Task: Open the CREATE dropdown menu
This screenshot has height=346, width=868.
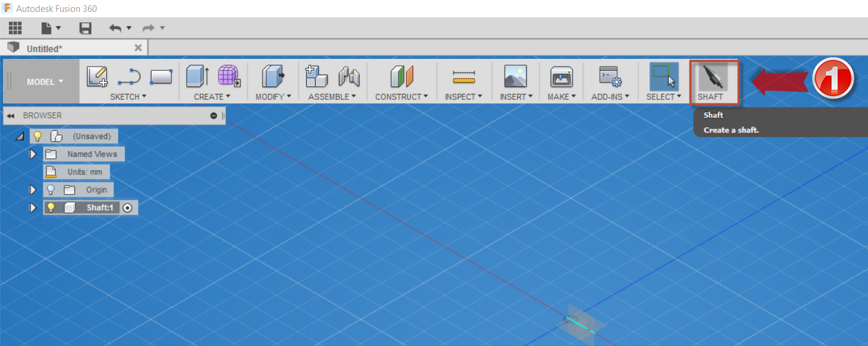Action: point(212,96)
